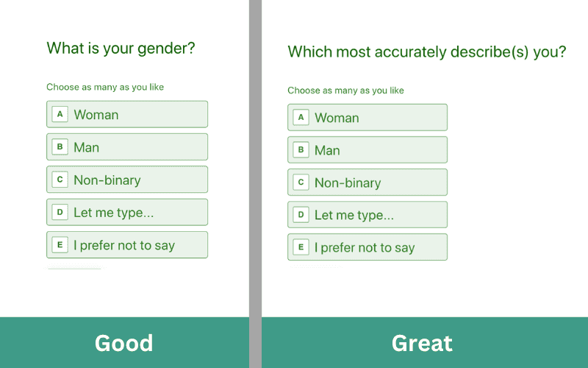
Task: Click 'Let me type...' in right form
Action: click(367, 215)
